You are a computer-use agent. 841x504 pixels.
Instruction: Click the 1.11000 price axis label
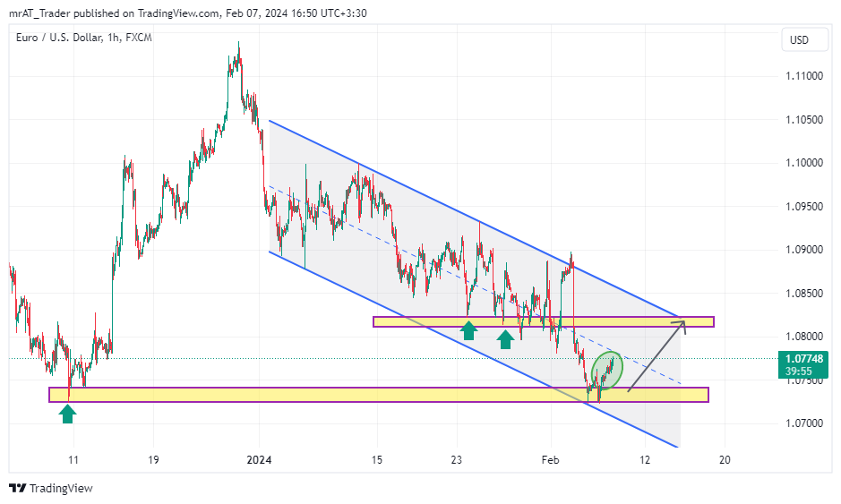pyautogui.click(x=804, y=76)
